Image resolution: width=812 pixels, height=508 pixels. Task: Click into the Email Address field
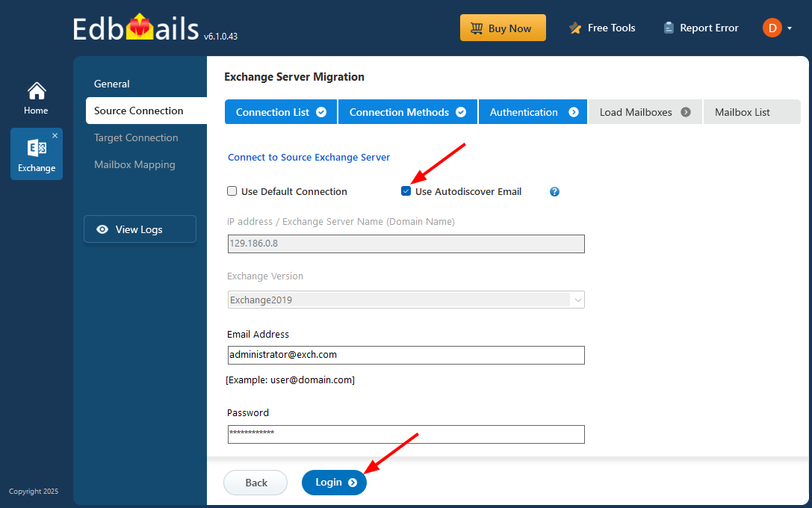406,355
